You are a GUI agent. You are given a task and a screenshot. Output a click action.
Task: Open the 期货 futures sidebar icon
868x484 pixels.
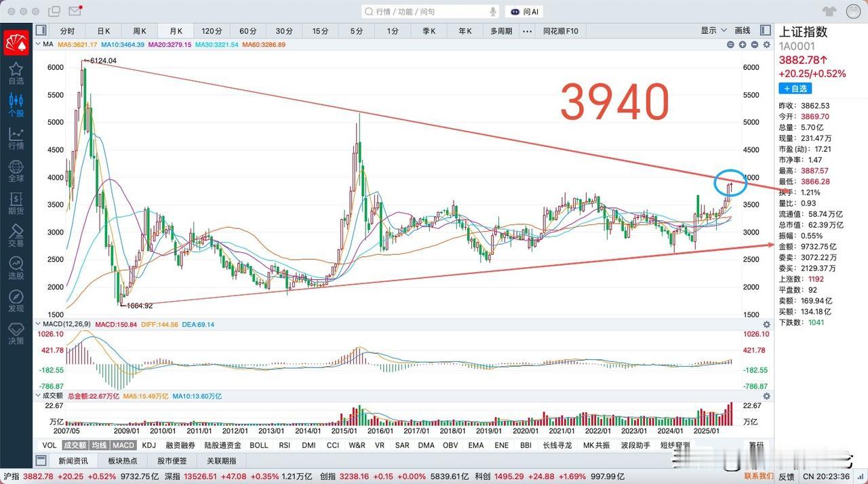click(x=16, y=203)
